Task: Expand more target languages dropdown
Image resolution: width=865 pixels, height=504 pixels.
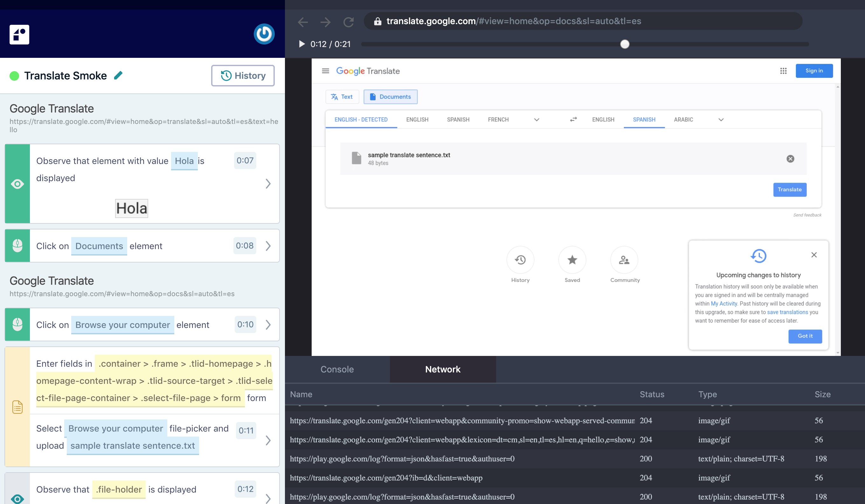Action: point(721,120)
